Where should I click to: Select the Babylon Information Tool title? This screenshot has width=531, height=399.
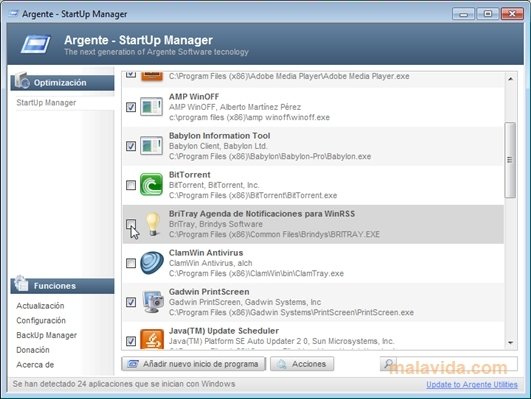(219, 136)
